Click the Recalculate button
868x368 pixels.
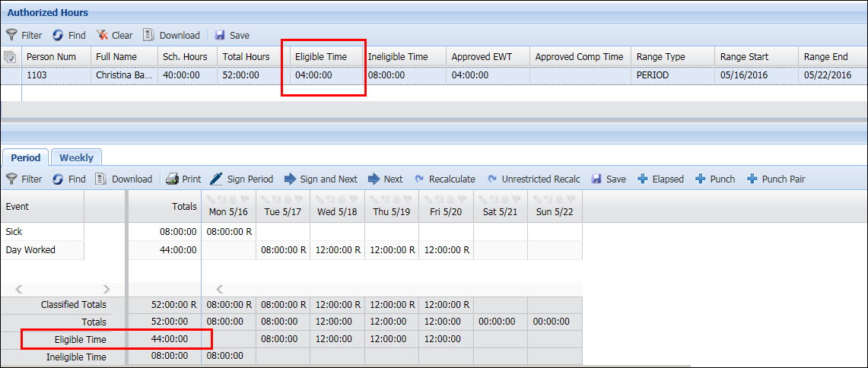point(444,179)
